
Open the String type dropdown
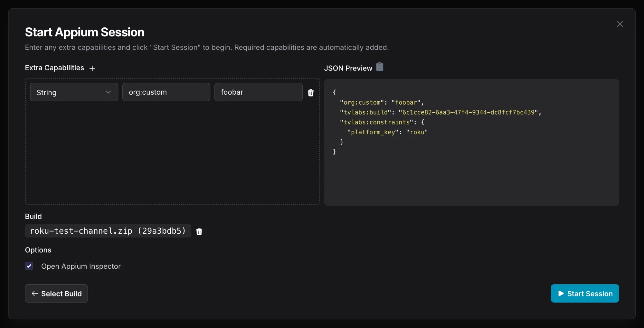[74, 92]
